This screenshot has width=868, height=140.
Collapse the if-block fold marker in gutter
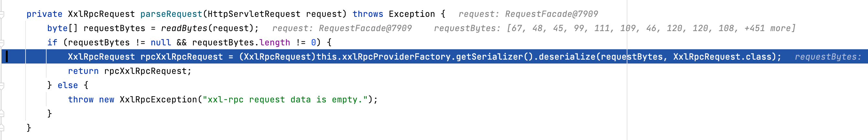pyautogui.click(x=2, y=43)
